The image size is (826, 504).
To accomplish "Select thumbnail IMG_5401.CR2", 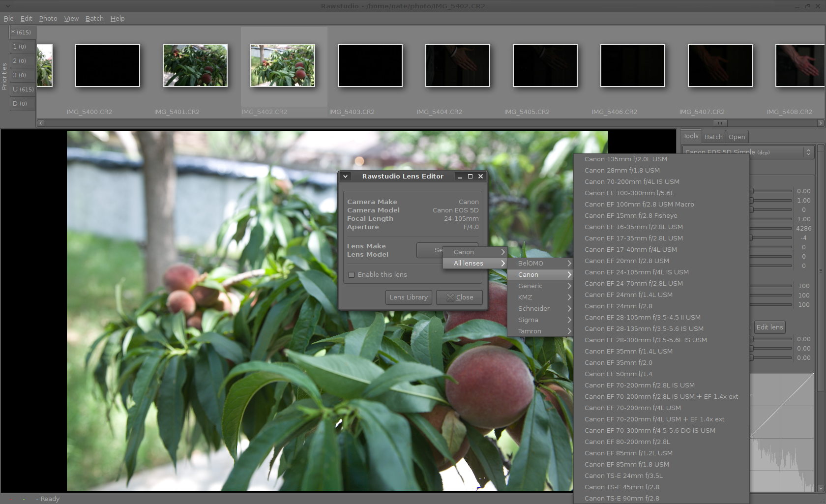I will 195,65.
